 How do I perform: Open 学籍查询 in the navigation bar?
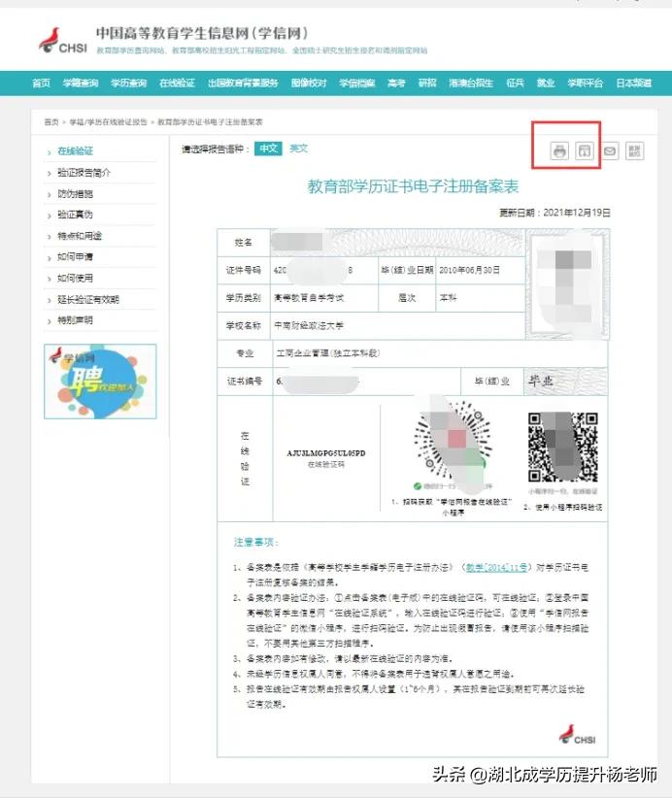tap(81, 83)
